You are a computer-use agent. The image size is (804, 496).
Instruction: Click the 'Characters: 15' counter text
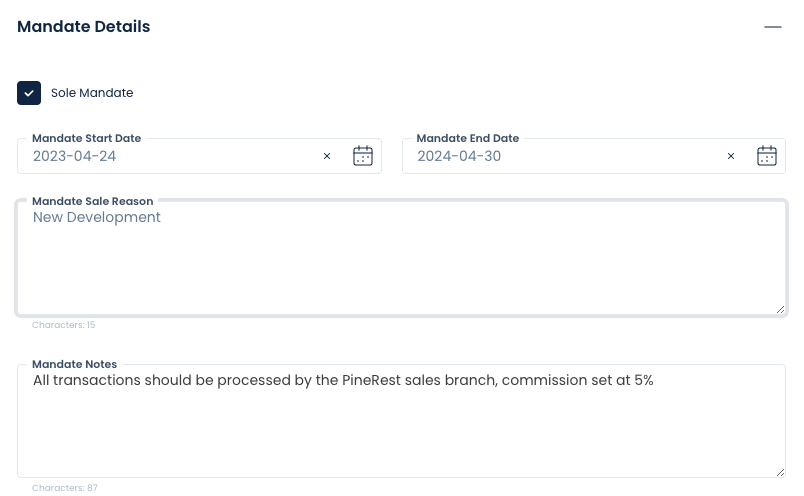tap(64, 325)
